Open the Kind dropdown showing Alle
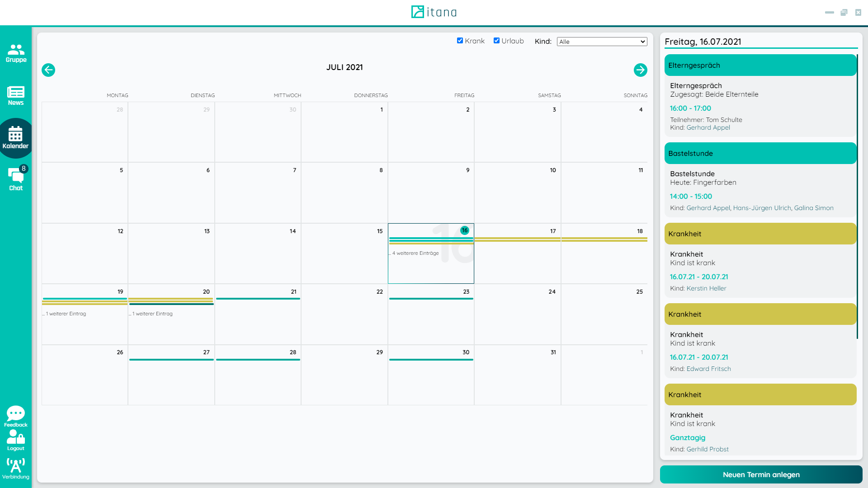The height and width of the screenshot is (488, 868). 602,42
